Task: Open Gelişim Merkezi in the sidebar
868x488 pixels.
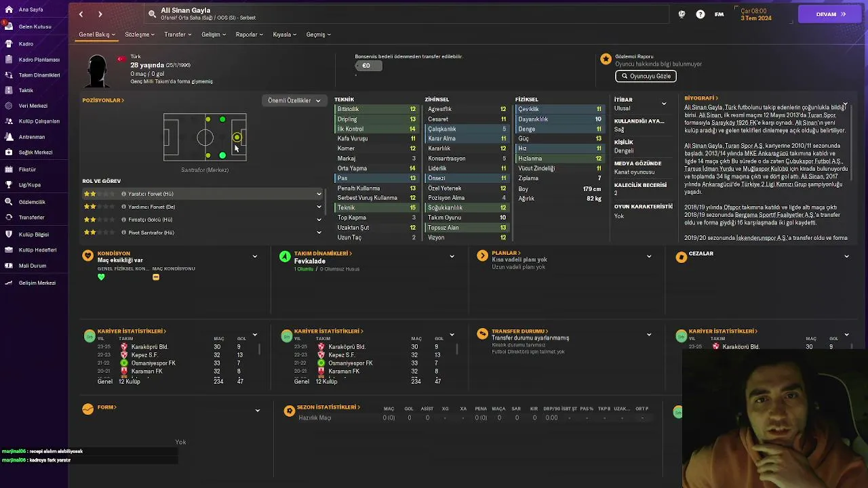Action: (x=37, y=283)
